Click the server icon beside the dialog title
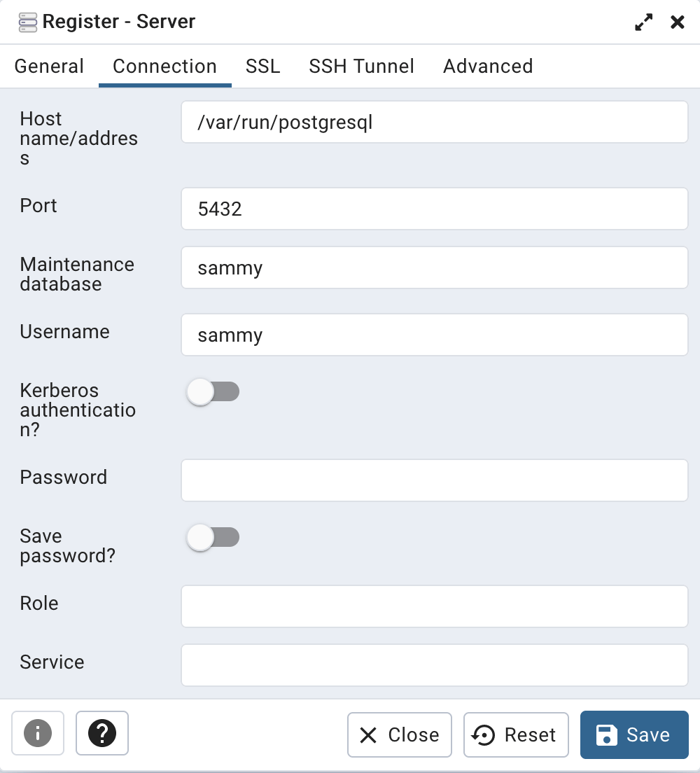700x773 pixels. (27, 21)
